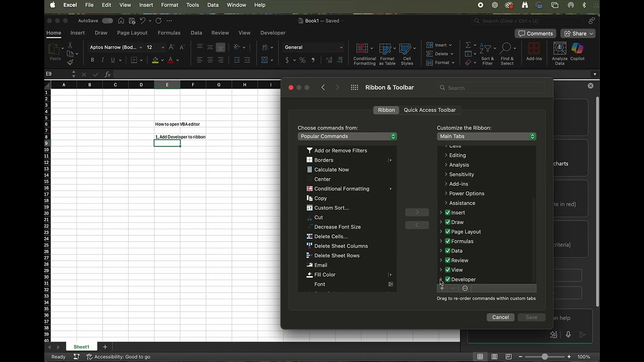Open the Choose commands from dropdown
This screenshot has width=644, height=362.
[x=347, y=136]
